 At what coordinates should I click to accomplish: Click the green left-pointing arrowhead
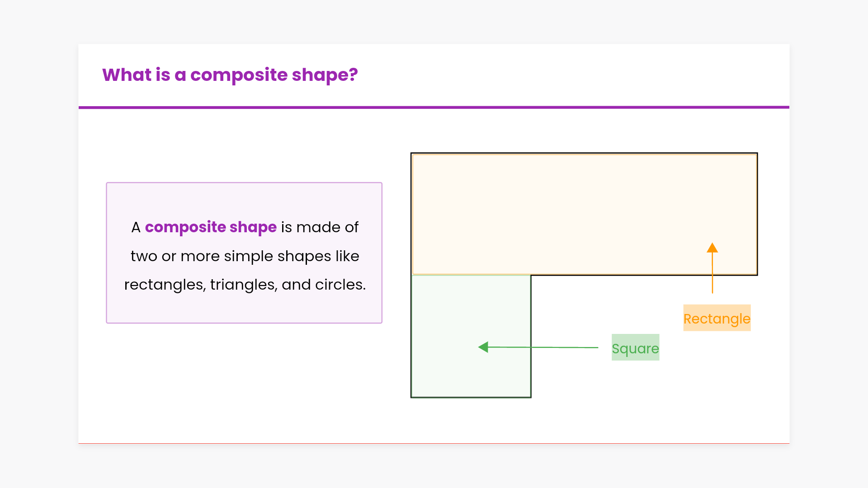[483, 347]
